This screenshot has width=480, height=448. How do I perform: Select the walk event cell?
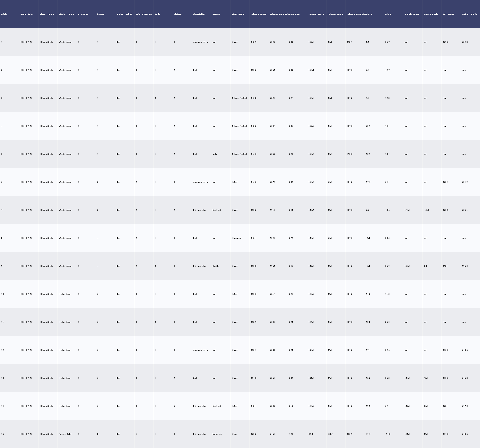[215, 154]
